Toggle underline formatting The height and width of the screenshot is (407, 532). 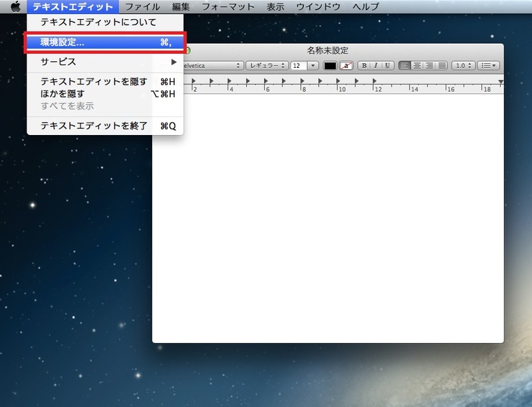[388, 65]
